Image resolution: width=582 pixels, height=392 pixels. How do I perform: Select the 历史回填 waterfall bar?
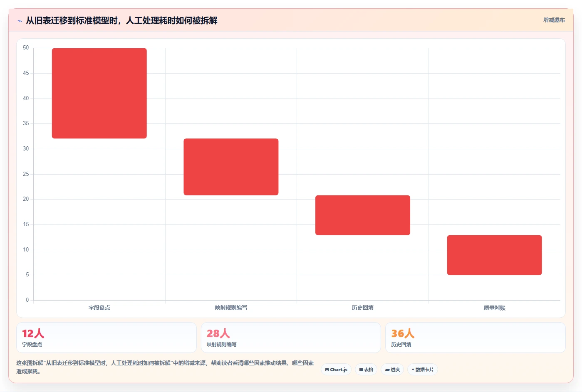point(363,215)
